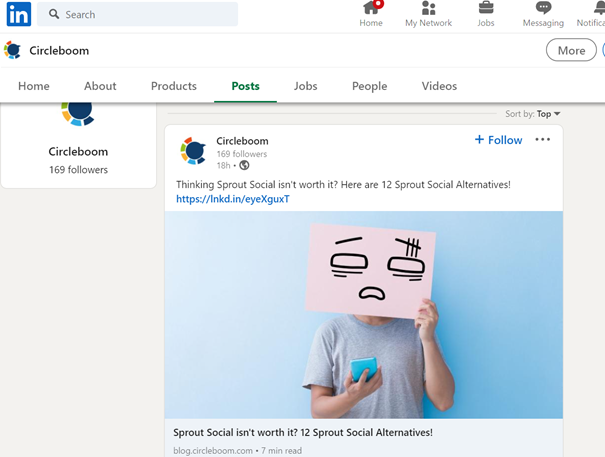Open the article preview image
This screenshot has height=457, width=605.
click(x=363, y=315)
